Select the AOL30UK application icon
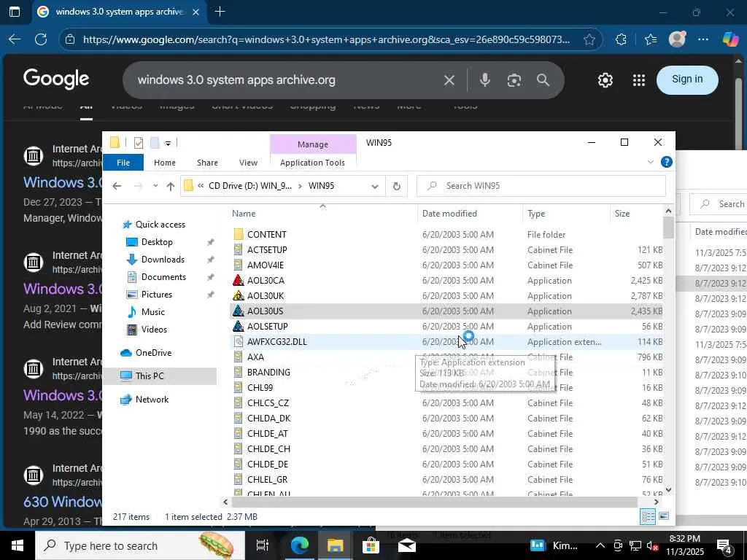Screen dimensions: 747x560 [239, 296]
